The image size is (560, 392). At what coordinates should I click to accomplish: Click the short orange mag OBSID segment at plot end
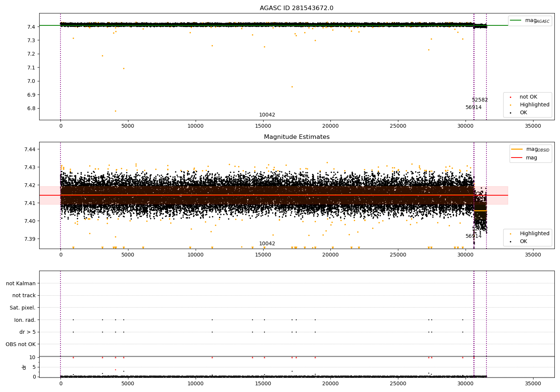coord(480,211)
